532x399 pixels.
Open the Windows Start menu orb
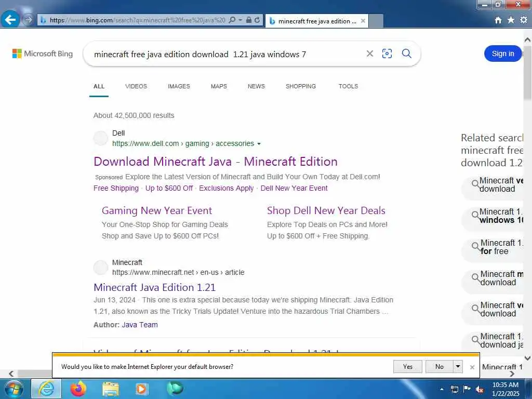14,389
